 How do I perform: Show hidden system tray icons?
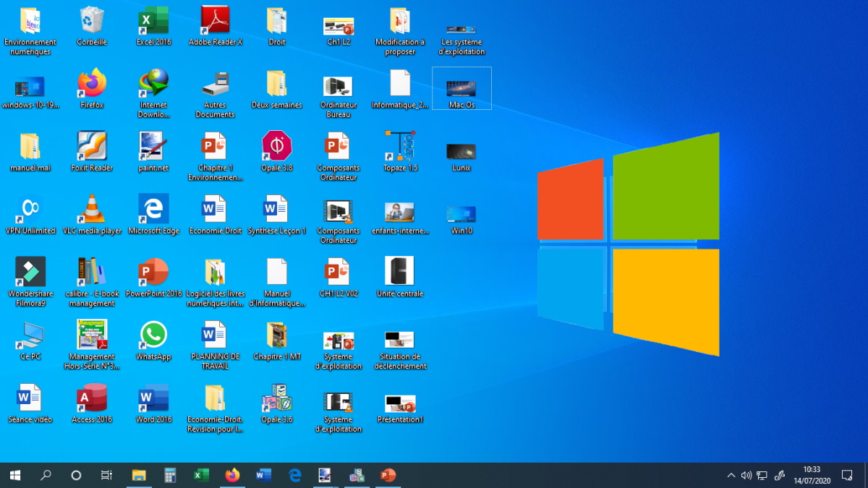pyautogui.click(x=731, y=475)
